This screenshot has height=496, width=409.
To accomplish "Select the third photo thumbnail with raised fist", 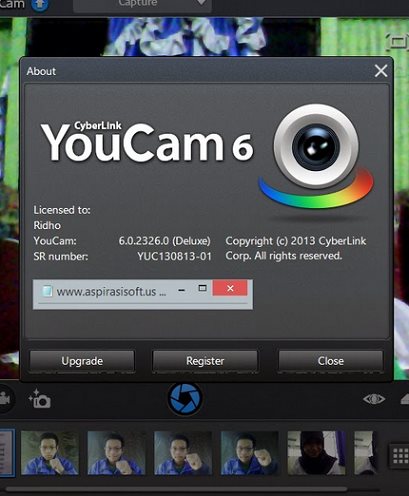I will 183,453.
